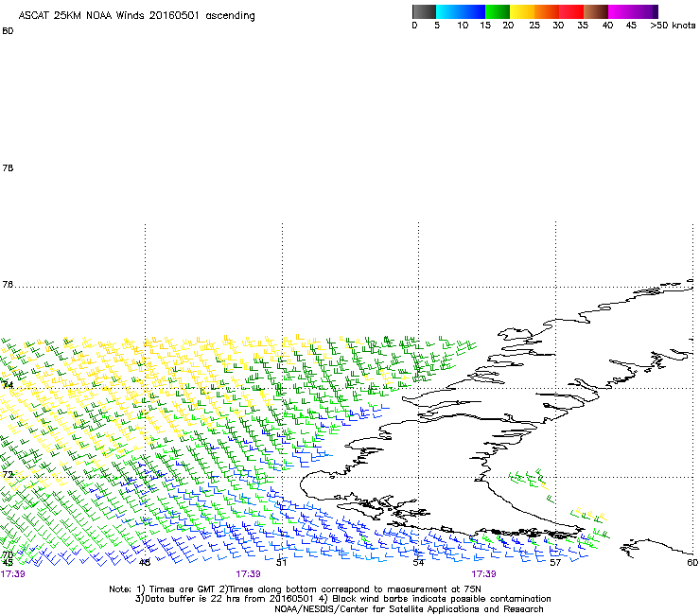Click the '>50 knots' legend label
Screen dimensions: 700x615
point(673,26)
